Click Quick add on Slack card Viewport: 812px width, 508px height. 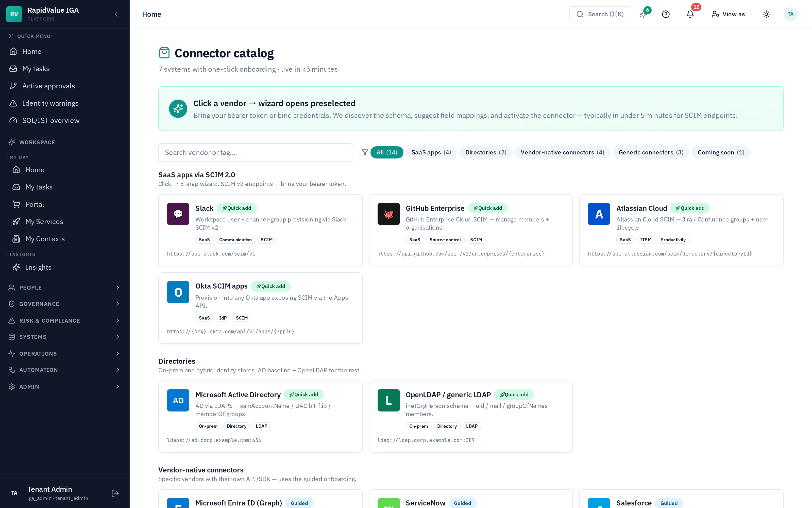[236, 208]
